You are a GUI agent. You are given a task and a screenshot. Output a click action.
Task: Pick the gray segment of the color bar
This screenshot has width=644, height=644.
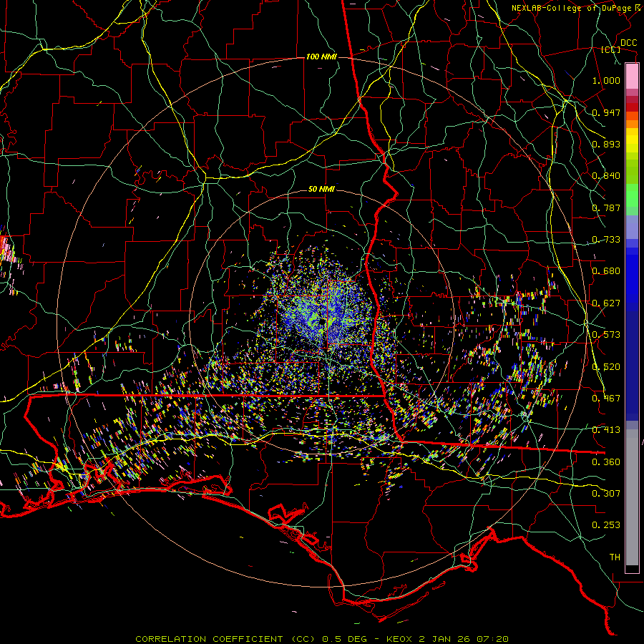(x=632, y=497)
